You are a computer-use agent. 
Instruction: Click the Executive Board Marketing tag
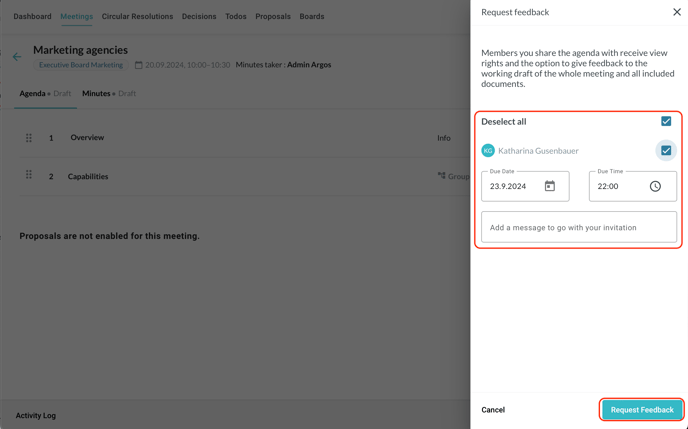(x=81, y=65)
